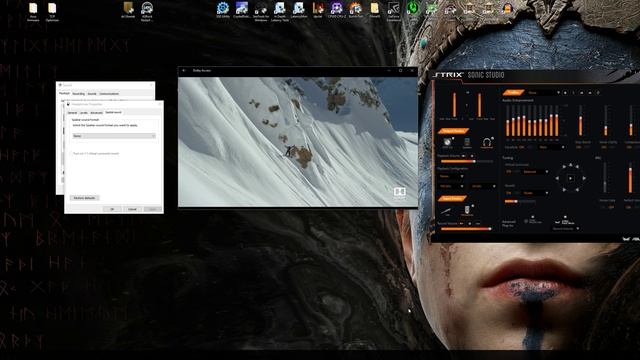
Task: Mute recording volume in Sonic Studio
Action: pyautogui.click(x=461, y=223)
